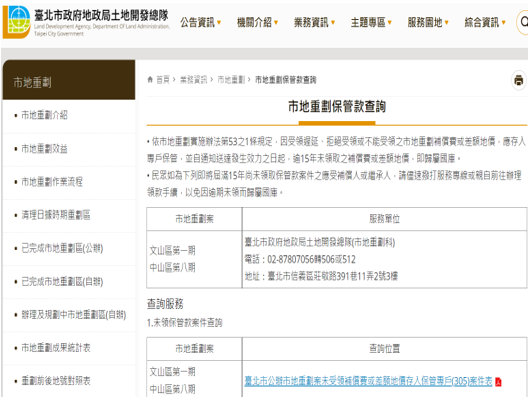This screenshot has height=397, width=528.
Task: Open 市地重劃效益 in sidebar
Action: [44, 148]
